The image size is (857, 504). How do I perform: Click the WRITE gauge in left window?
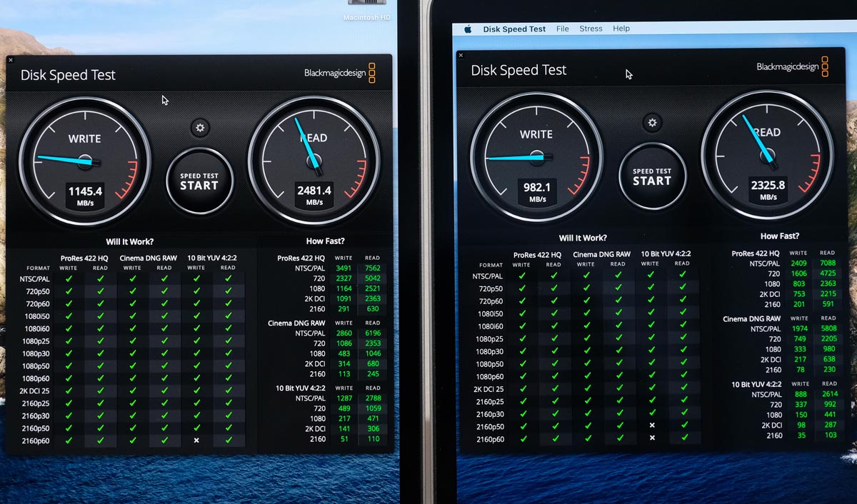tap(85, 161)
